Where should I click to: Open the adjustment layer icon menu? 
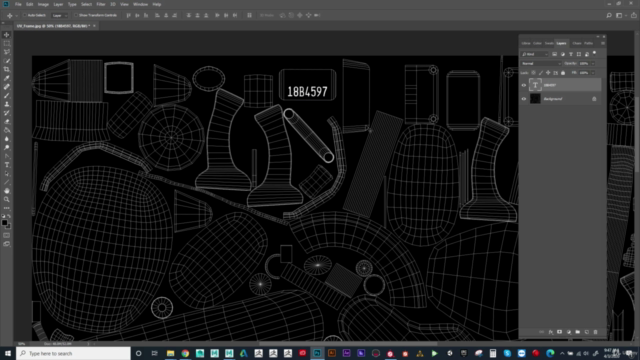coord(569,332)
